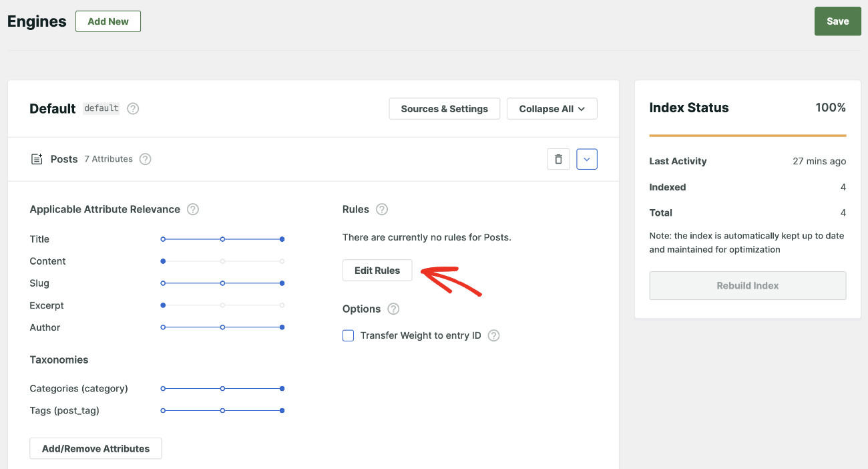The width and height of the screenshot is (868, 469).
Task: Click the delete icon for the Posts source
Action: pyautogui.click(x=558, y=159)
